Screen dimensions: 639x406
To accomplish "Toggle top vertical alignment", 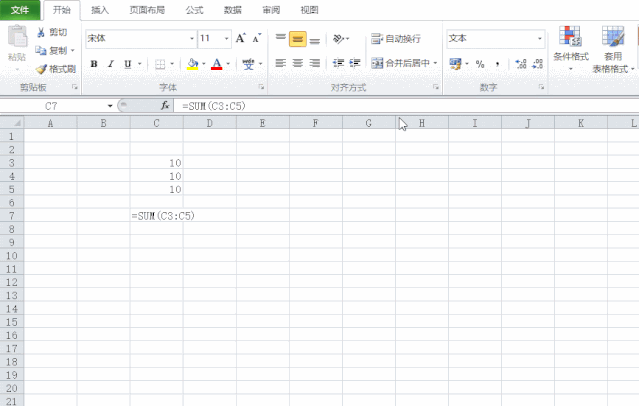I will (x=280, y=39).
